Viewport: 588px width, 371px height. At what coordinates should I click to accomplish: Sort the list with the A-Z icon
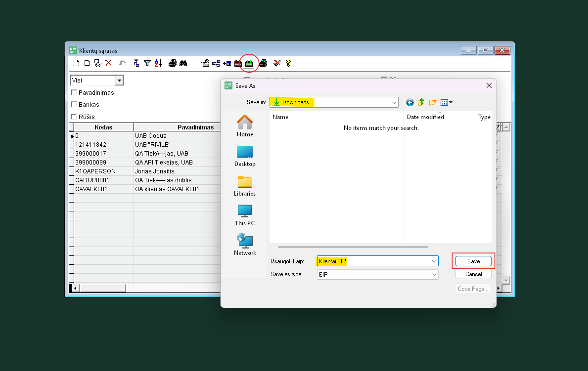tap(158, 63)
